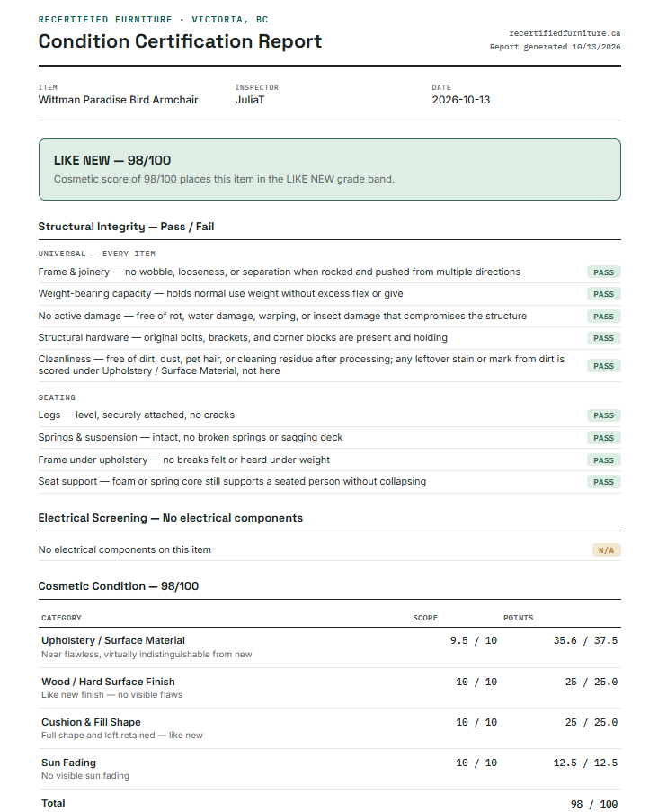Click the Cosmetic Condition — 98/100 heading
The height and width of the screenshot is (812, 667).
[118, 585]
